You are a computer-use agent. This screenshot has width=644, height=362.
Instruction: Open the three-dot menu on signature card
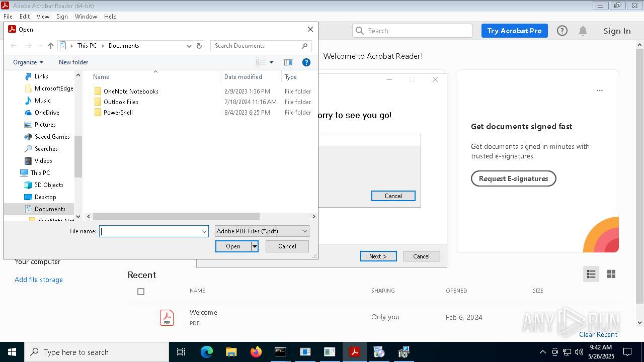click(599, 90)
